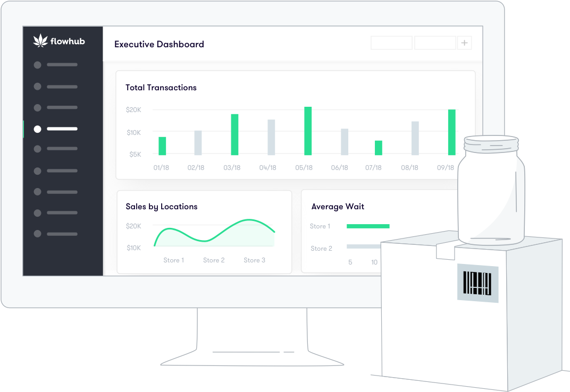570x392 pixels.
Task: Click the Total Transactions heading
Action: 161,88
